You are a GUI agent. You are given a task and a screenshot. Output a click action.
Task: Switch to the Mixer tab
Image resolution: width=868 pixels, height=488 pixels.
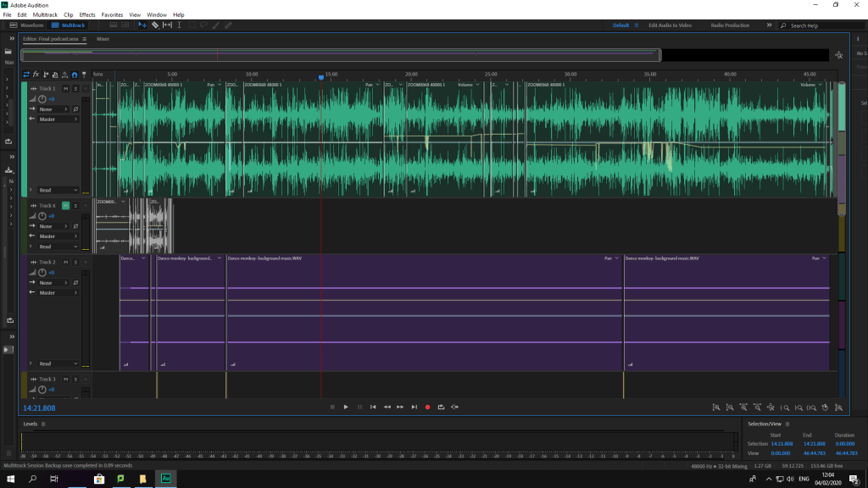pyautogui.click(x=103, y=39)
